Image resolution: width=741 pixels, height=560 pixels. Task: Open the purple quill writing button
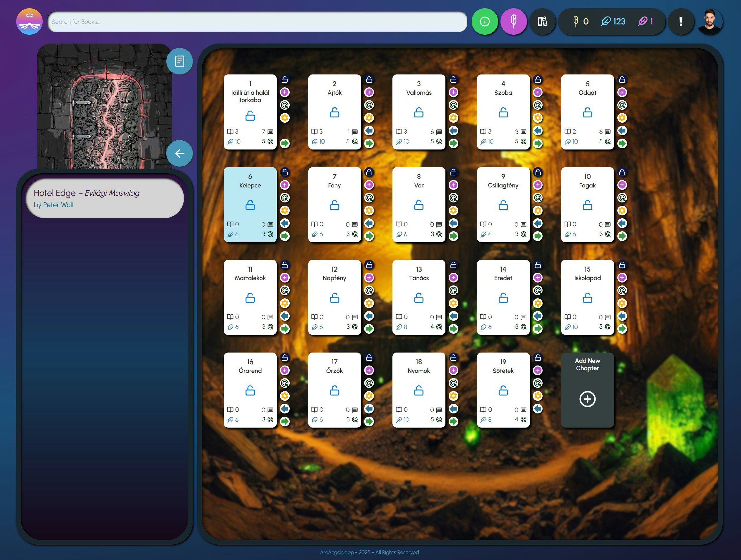[513, 22]
